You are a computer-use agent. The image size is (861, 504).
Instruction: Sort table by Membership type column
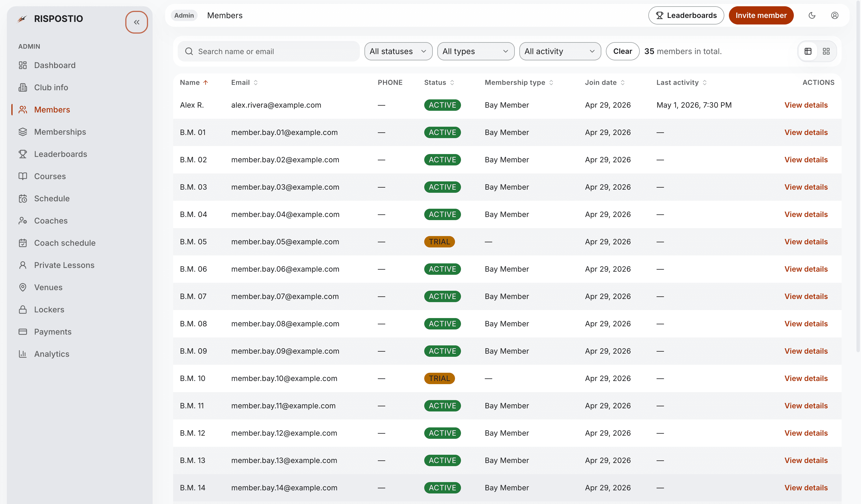click(519, 82)
